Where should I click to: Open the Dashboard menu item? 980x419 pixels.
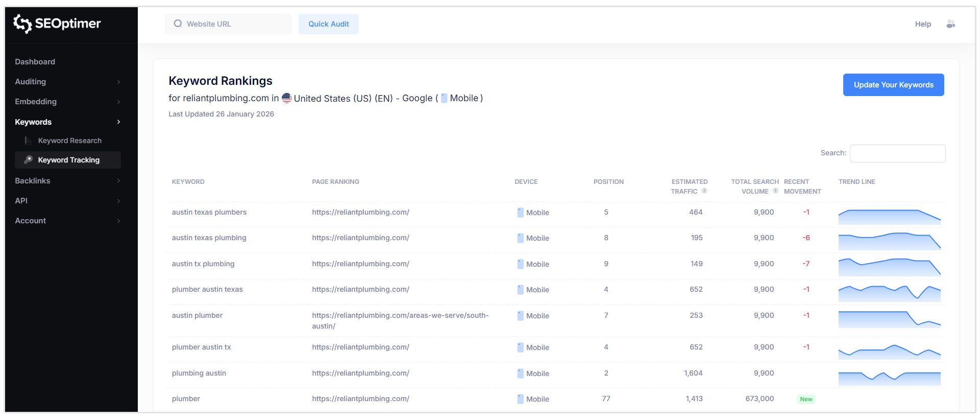coord(35,62)
